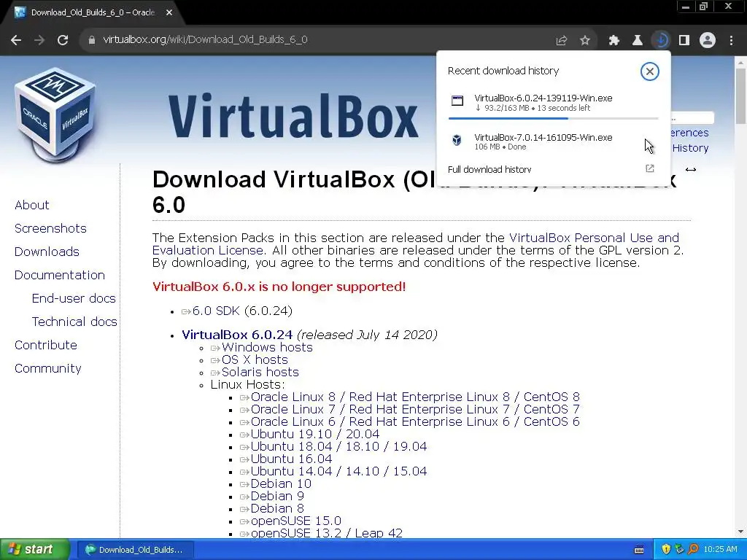Open the Screenshots sidebar link

click(50, 228)
